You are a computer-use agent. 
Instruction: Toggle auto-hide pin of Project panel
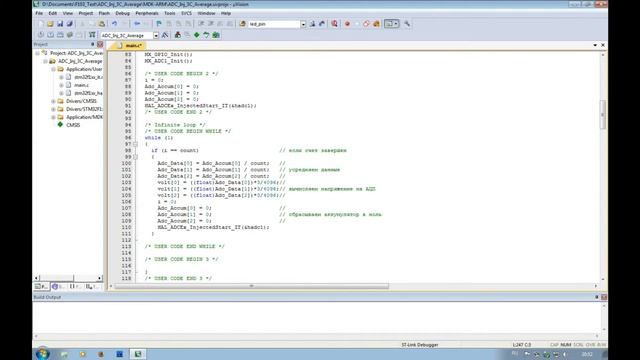tap(93, 44)
